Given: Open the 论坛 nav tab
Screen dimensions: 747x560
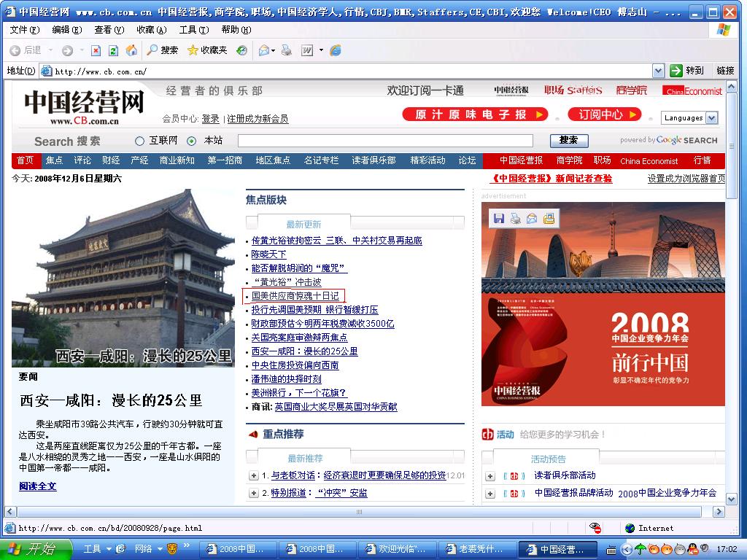Looking at the screenshot, I should (468, 160).
